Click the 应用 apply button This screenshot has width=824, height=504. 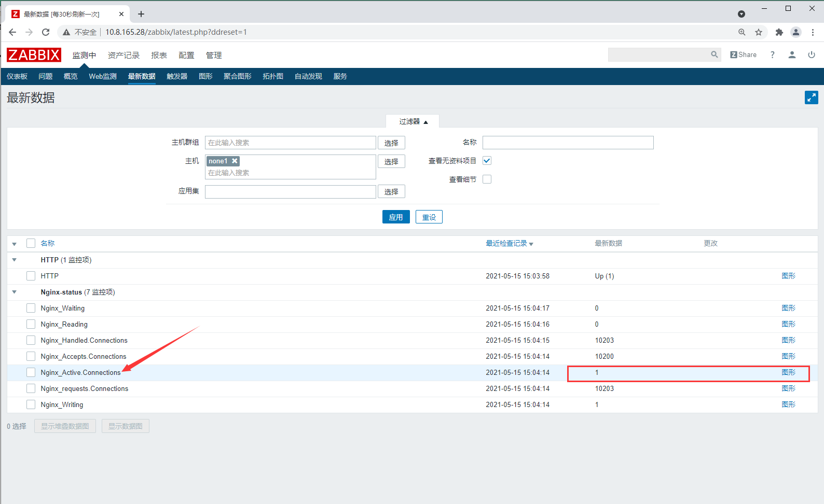396,217
